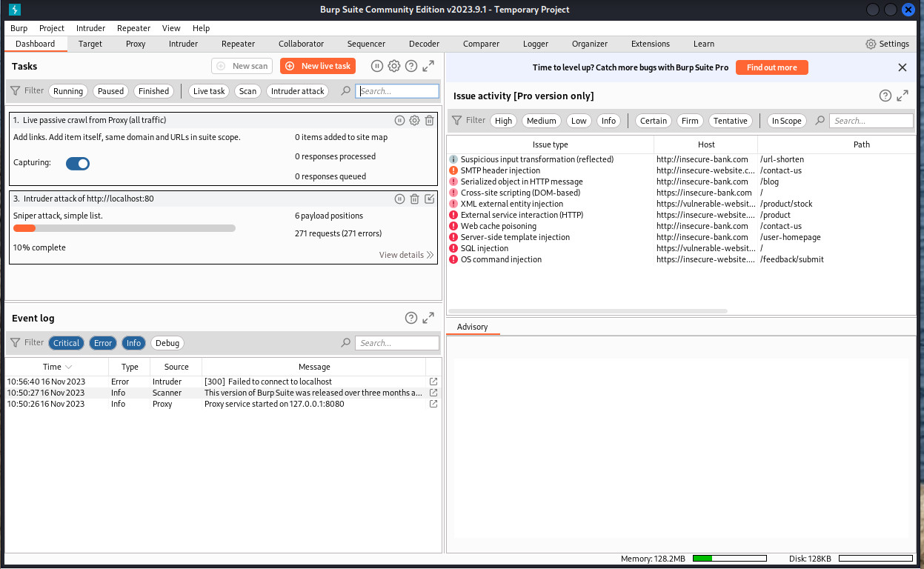Screen dimensions: 924x569
Task: Disable the Capturing toggle
Action: click(x=77, y=164)
